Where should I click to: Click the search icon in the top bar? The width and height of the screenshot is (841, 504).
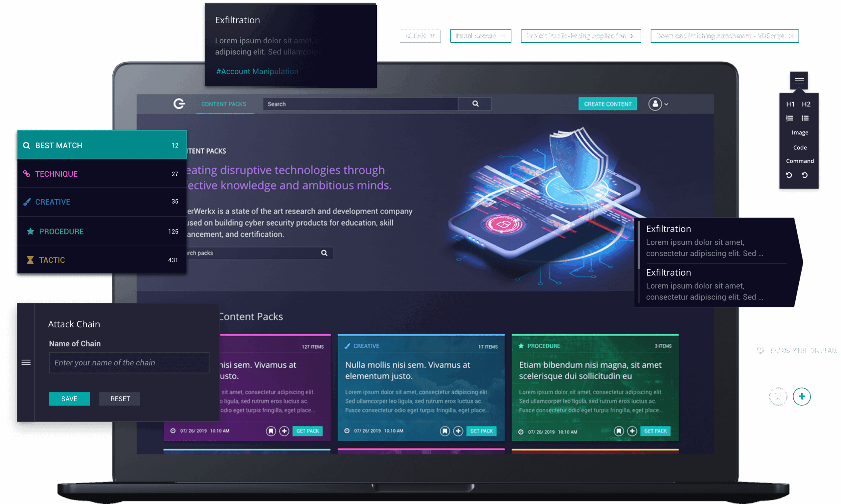[x=475, y=104]
